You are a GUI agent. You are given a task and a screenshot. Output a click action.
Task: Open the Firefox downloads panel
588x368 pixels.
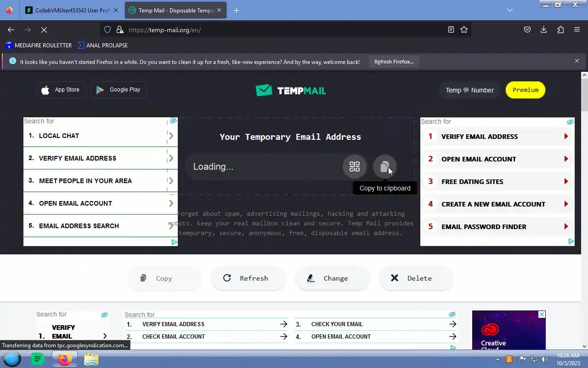[544, 29]
